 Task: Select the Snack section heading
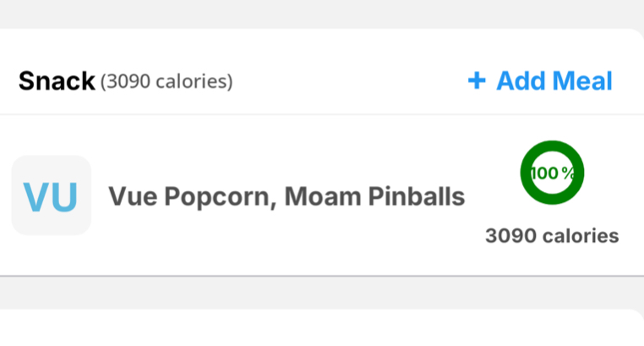pyautogui.click(x=57, y=82)
